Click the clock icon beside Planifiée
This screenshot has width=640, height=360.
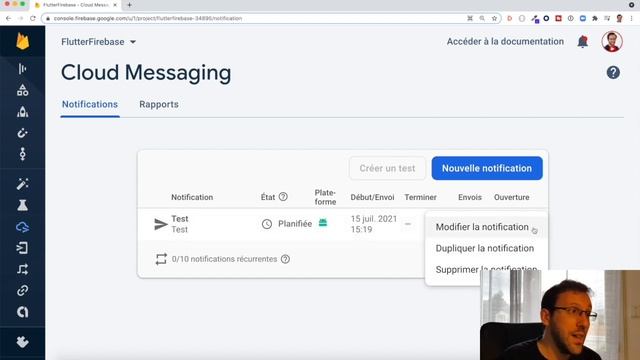tap(267, 224)
